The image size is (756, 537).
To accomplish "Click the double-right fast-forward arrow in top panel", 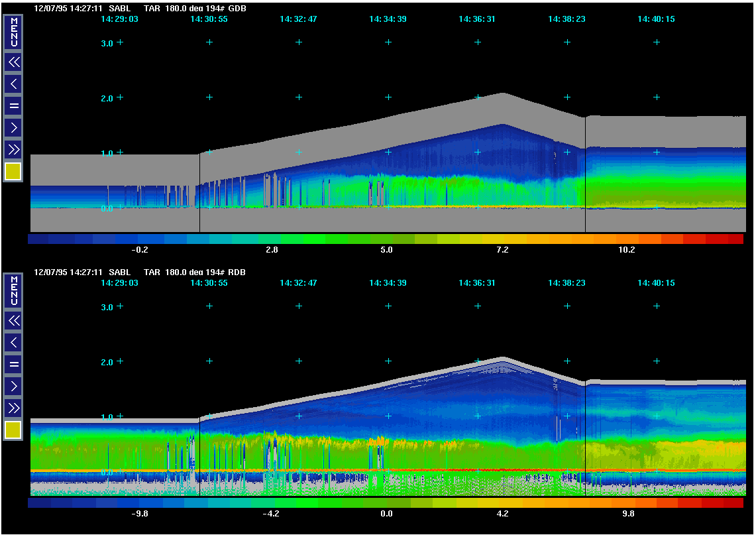I will pos(13,149).
